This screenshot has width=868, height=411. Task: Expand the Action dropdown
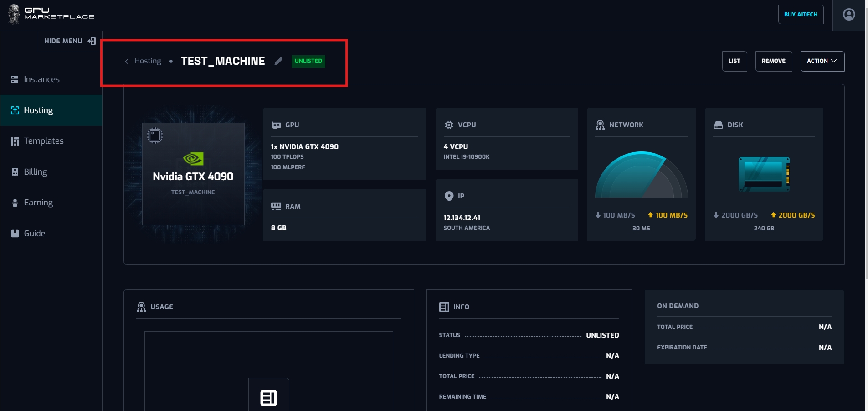pyautogui.click(x=822, y=61)
